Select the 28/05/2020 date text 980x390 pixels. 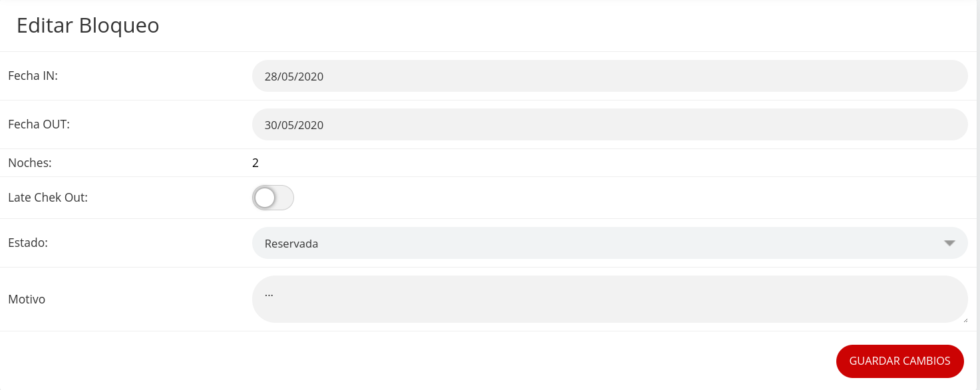pos(294,77)
